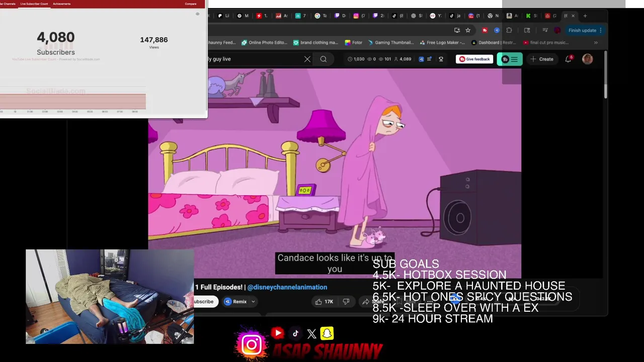Open the Fotor bookmark

[x=354, y=43]
